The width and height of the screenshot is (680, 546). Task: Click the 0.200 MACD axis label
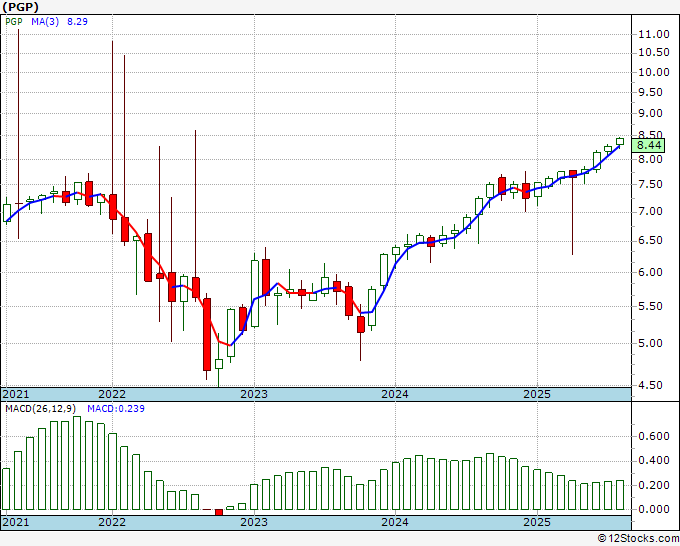654,485
